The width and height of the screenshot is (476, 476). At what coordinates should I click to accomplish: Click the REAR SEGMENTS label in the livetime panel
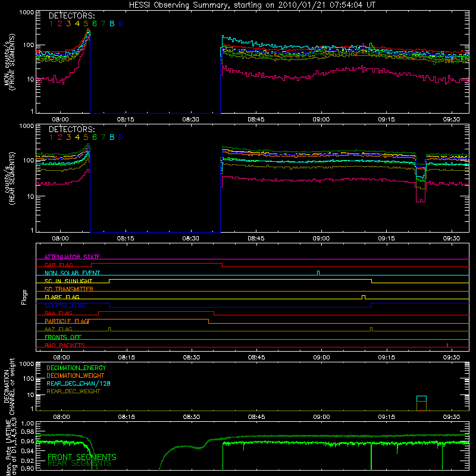(x=80, y=464)
